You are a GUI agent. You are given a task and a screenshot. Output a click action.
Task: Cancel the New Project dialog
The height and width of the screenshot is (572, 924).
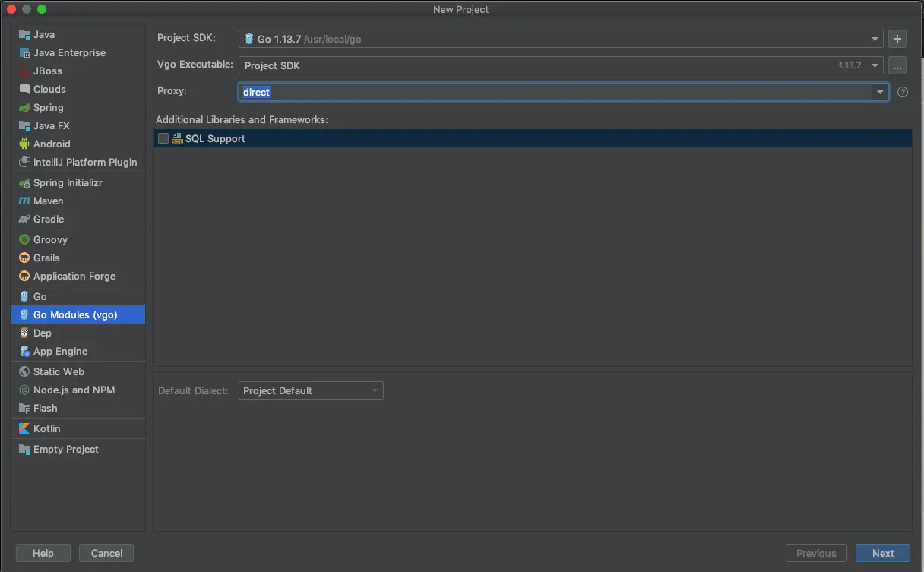[106, 553]
